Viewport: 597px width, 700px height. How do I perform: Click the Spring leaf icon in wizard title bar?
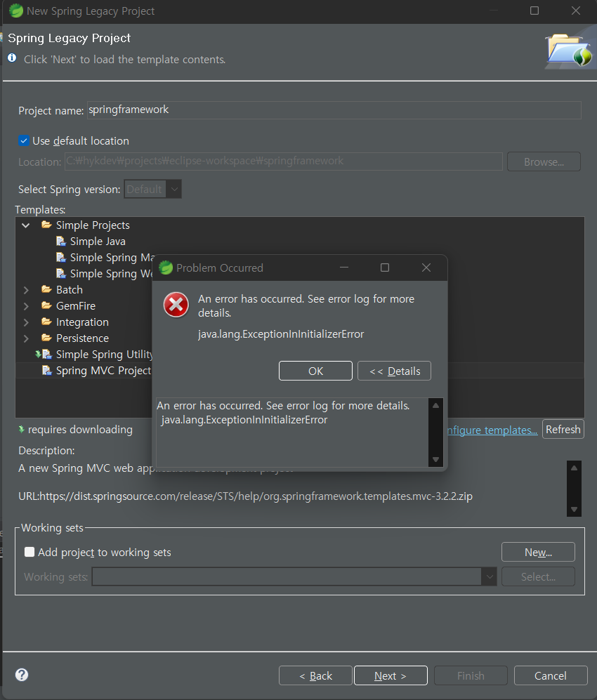pyautogui.click(x=16, y=11)
